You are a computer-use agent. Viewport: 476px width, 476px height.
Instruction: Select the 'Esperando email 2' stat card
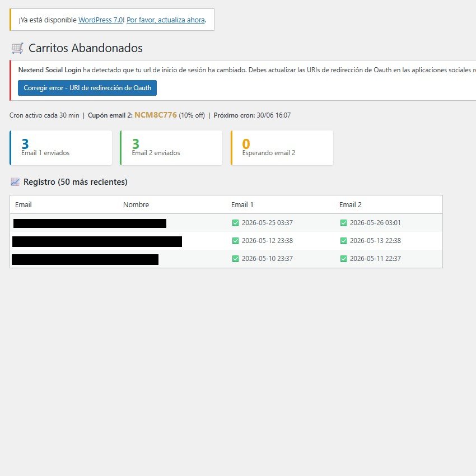[282, 148]
